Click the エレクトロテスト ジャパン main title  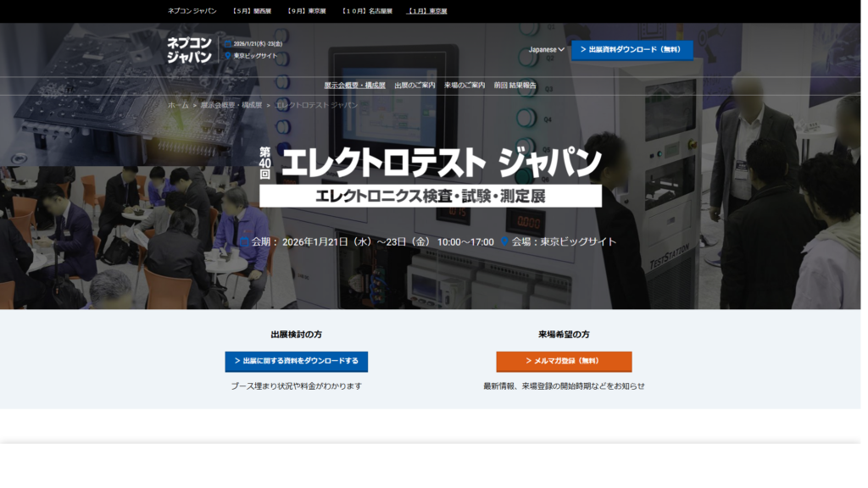click(442, 162)
